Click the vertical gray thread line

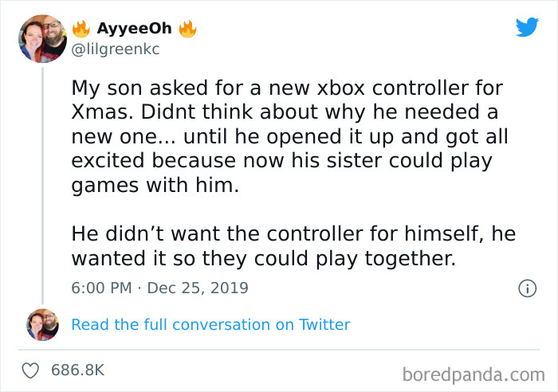pos(42,183)
